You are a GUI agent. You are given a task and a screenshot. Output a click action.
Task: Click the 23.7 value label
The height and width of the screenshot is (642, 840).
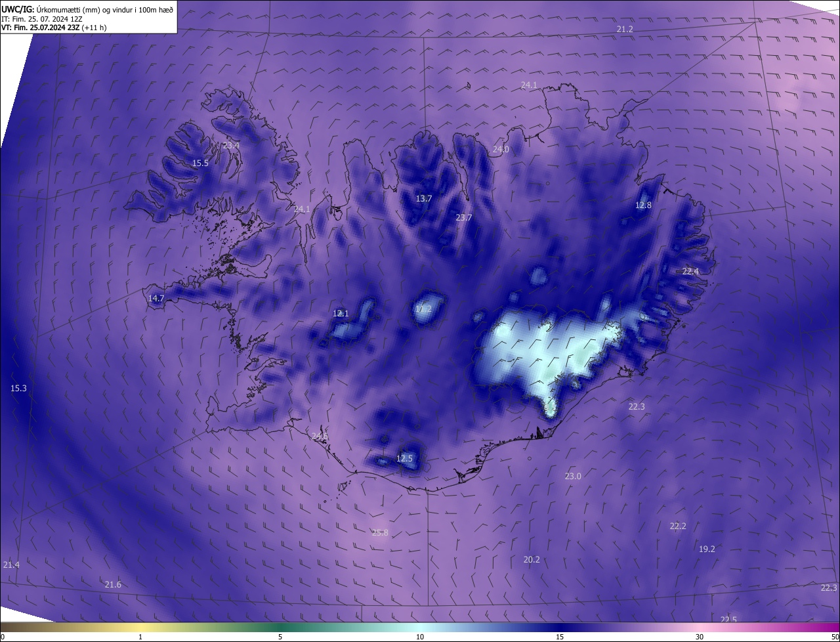[464, 218]
